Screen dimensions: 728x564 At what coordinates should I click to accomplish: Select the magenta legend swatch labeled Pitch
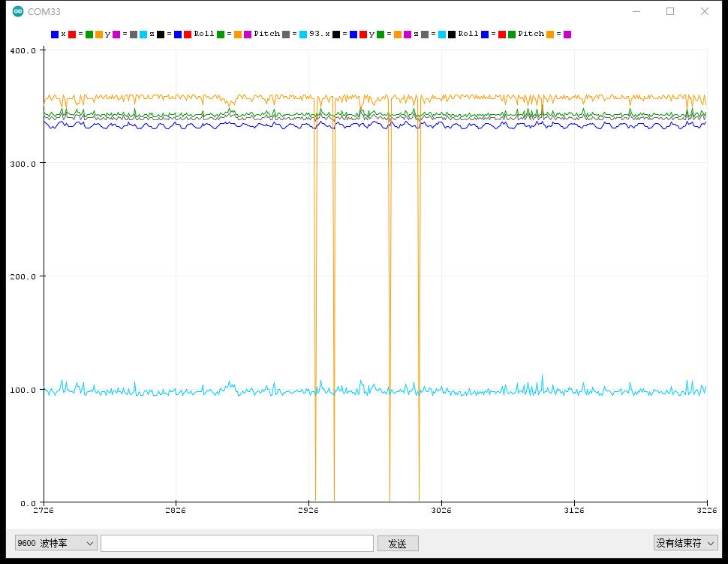click(x=248, y=35)
